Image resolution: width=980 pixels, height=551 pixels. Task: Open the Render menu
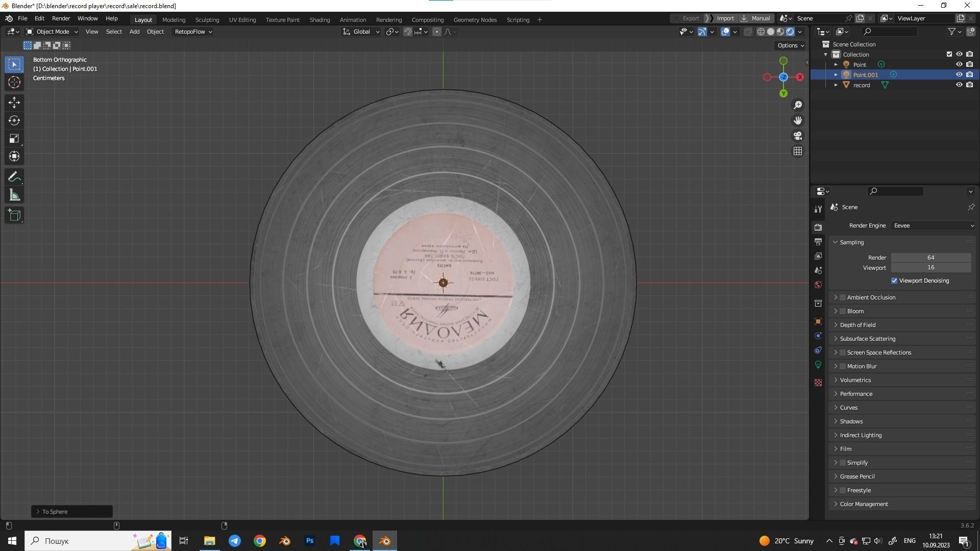[x=61, y=18]
